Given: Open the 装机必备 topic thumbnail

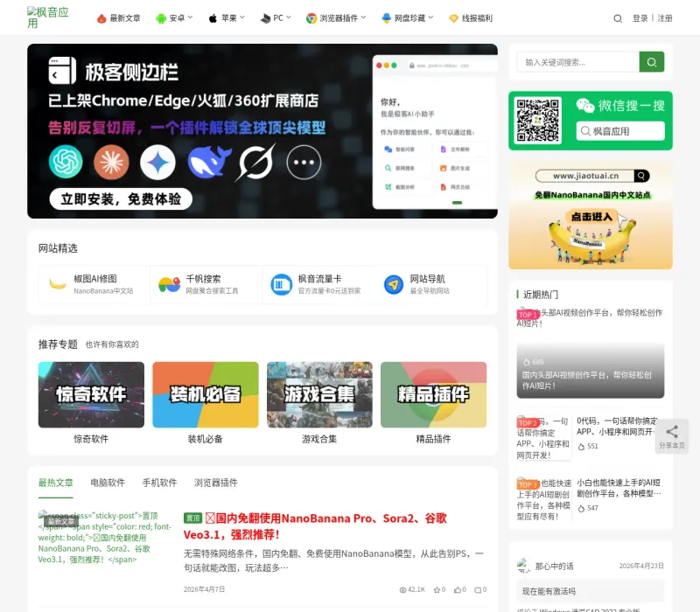Looking at the screenshot, I should click(x=206, y=395).
